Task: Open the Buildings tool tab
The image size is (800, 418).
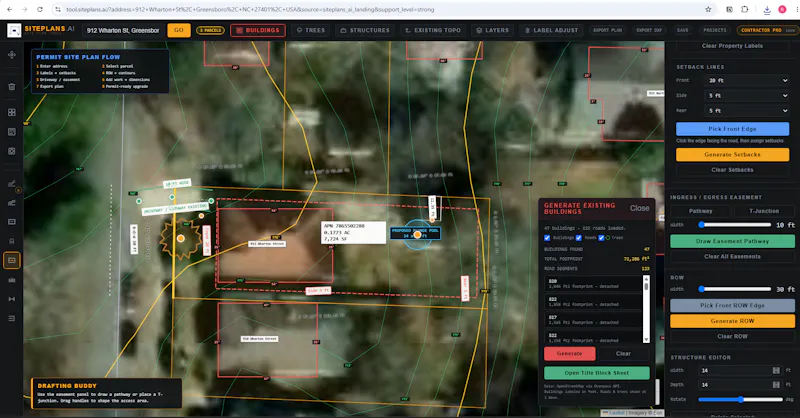Action: click(x=258, y=30)
